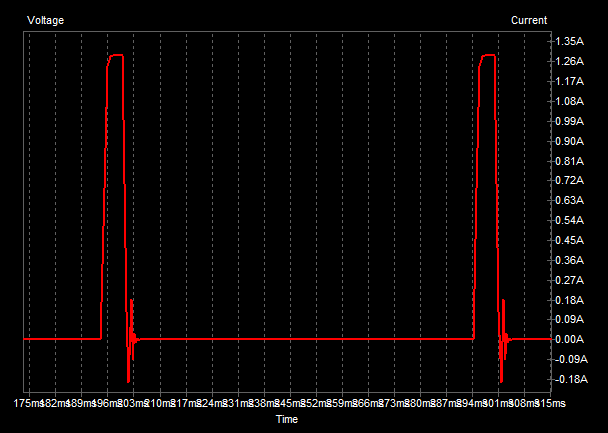Select the -0.09A axis tick label
This screenshot has width=608, height=433.
[x=571, y=359]
